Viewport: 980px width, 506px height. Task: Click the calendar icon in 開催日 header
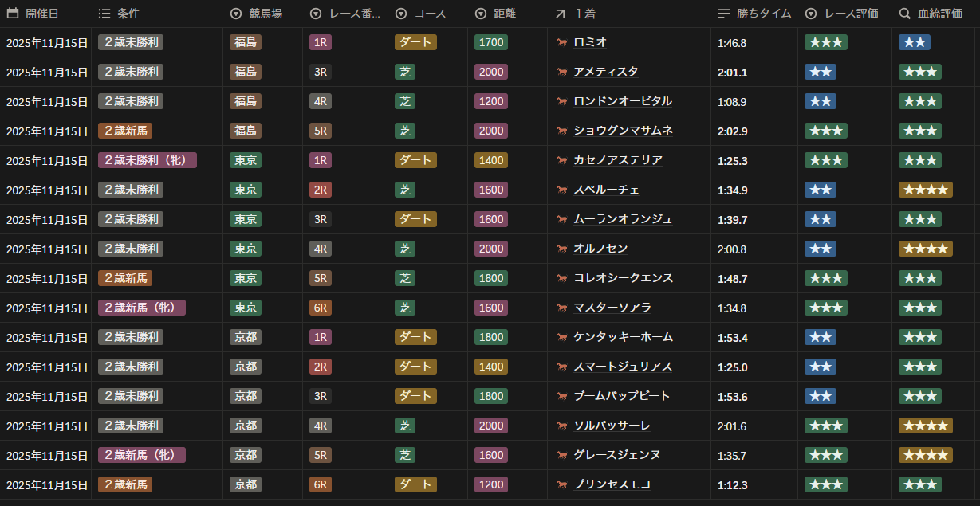tap(13, 14)
